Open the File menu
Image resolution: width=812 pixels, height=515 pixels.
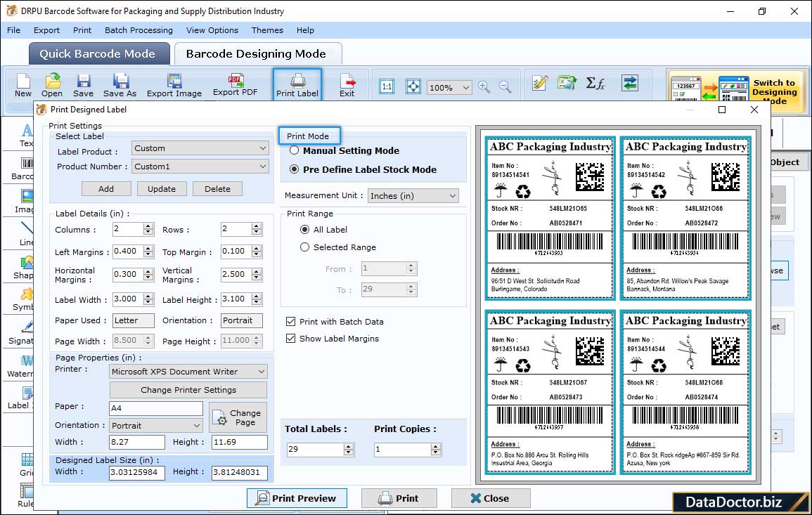(13, 30)
